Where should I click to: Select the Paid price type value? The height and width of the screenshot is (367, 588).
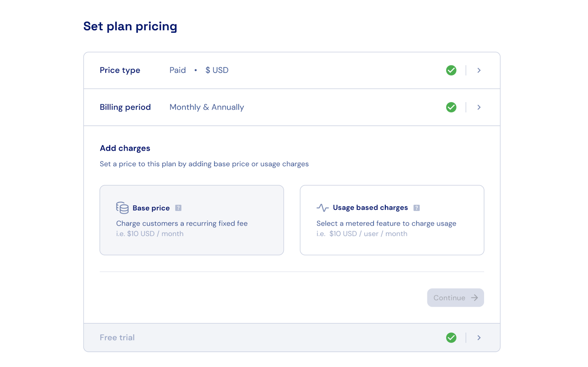pyautogui.click(x=178, y=70)
